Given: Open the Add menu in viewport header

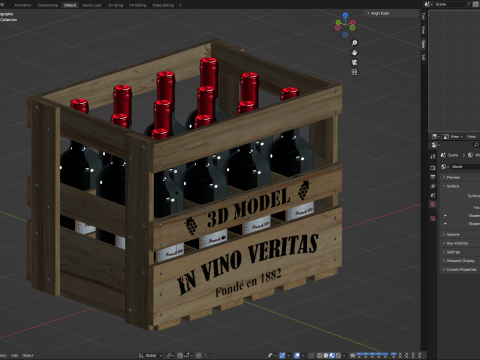Looking at the screenshot, I should point(14,355).
